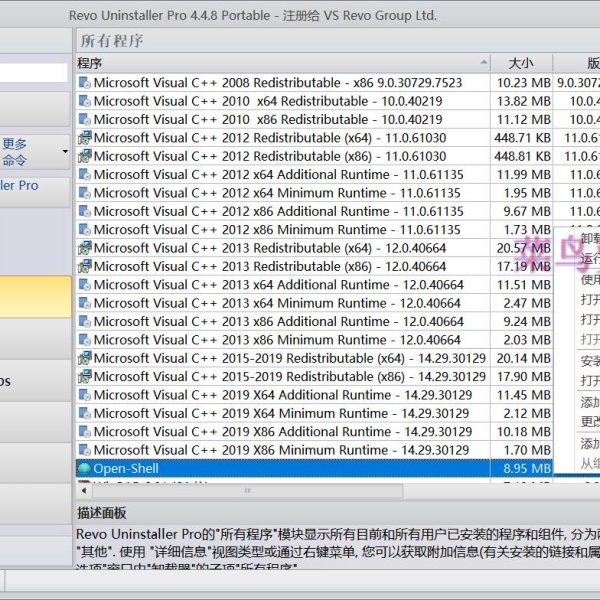Click icon of Visual C++ 2013 Redistributable (x86)
This screenshot has height=600, width=600.
coord(85,266)
